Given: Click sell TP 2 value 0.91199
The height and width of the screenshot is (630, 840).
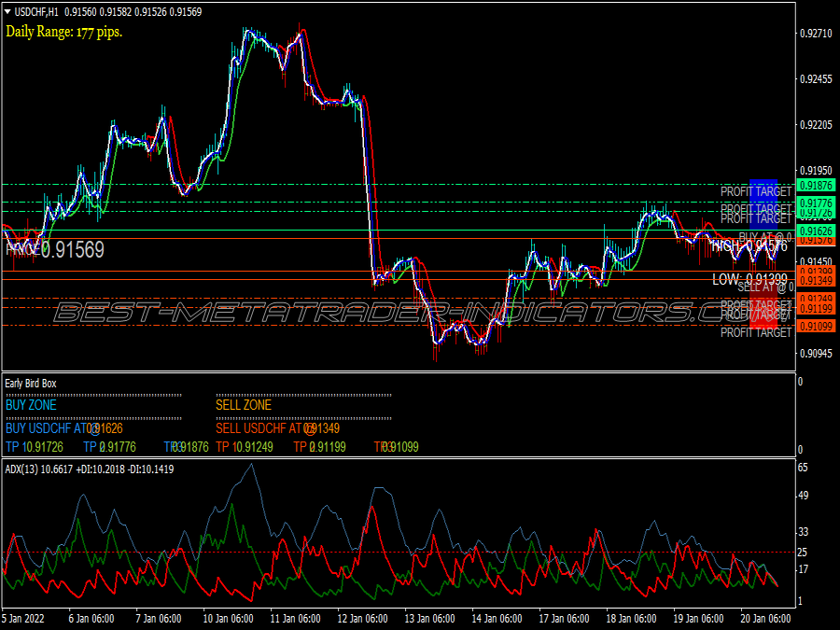Looking at the screenshot, I should [328, 447].
